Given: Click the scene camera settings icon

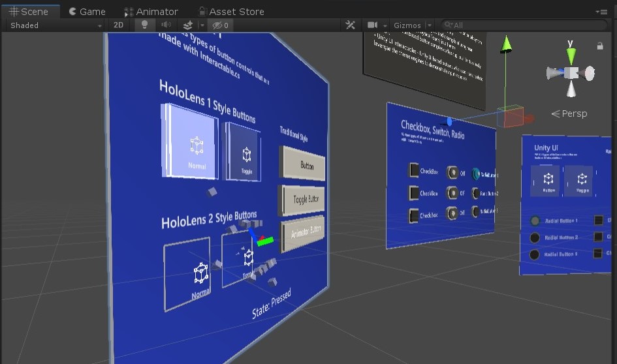Looking at the screenshot, I should point(372,25).
